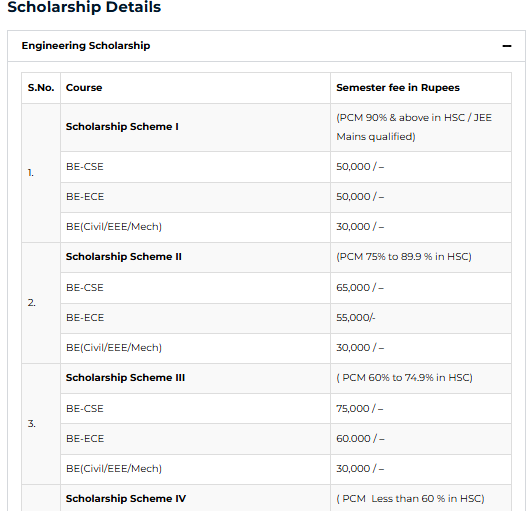This screenshot has height=511, width=531.
Task: Select the Scholarship Scheme III cell
Action: [x=125, y=378]
